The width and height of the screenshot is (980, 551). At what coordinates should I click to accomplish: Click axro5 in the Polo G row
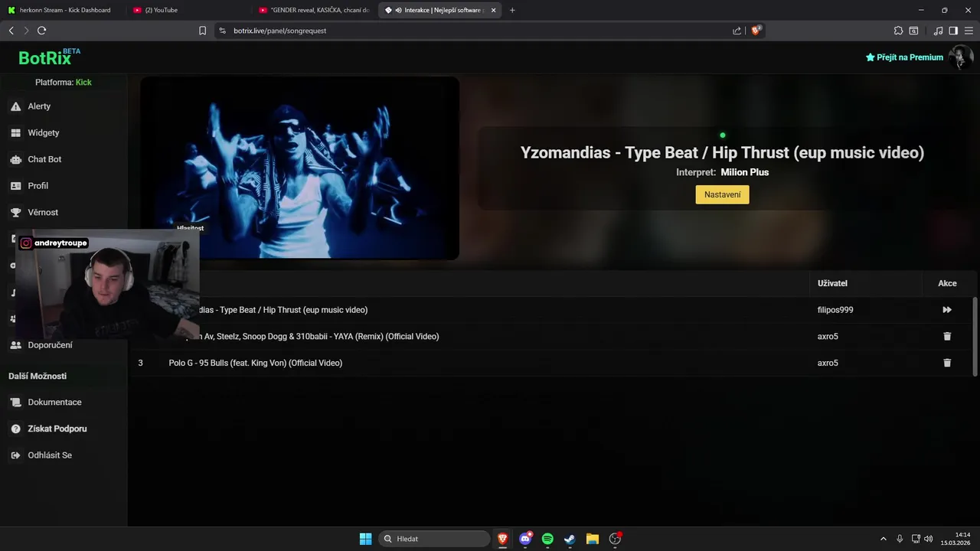tap(828, 363)
